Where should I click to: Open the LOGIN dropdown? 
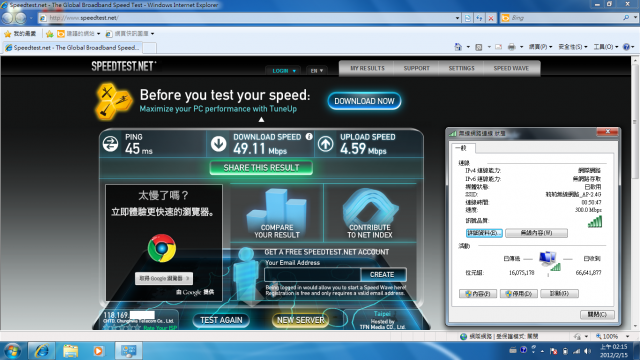point(284,71)
